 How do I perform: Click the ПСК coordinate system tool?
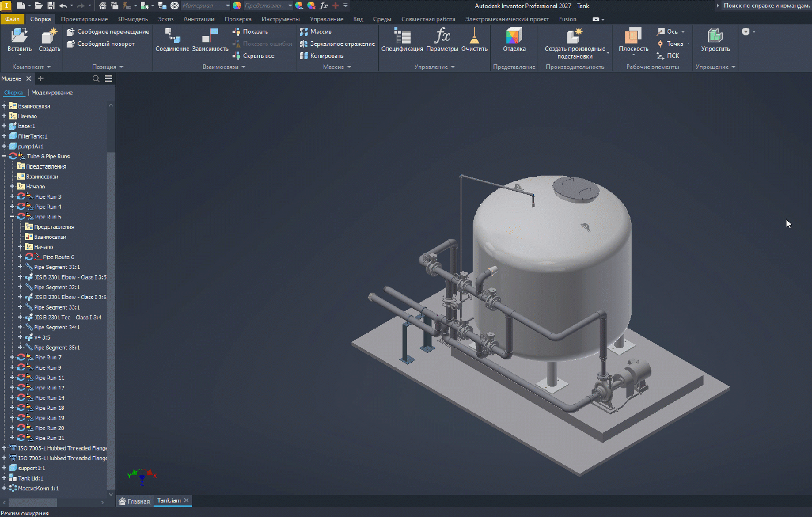coord(668,56)
